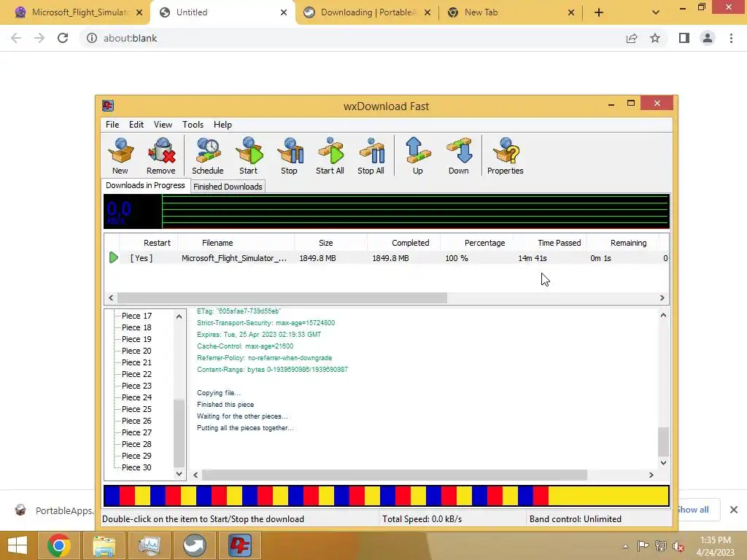The image size is (747, 560).
Task: Click the log pane scroll down arrow
Action: (x=663, y=463)
